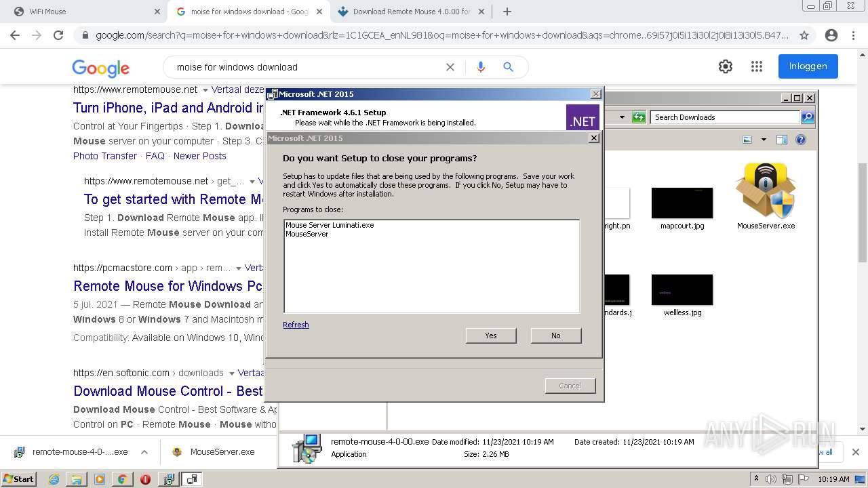Expand options arrow beside pcmacstore.com result
The image size is (868, 488).
pyautogui.click(x=238, y=268)
